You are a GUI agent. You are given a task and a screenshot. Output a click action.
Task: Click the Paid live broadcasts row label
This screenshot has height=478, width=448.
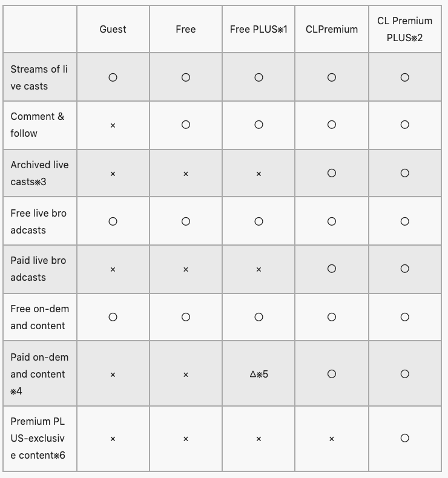click(38, 269)
